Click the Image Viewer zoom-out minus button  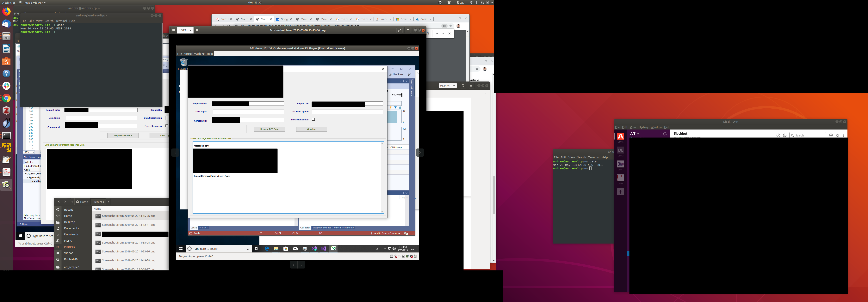(x=174, y=30)
